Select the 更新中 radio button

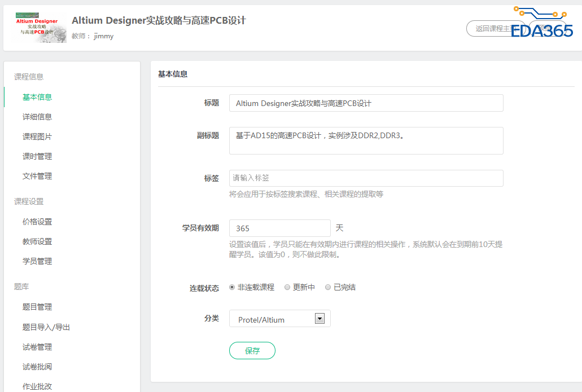click(x=287, y=287)
